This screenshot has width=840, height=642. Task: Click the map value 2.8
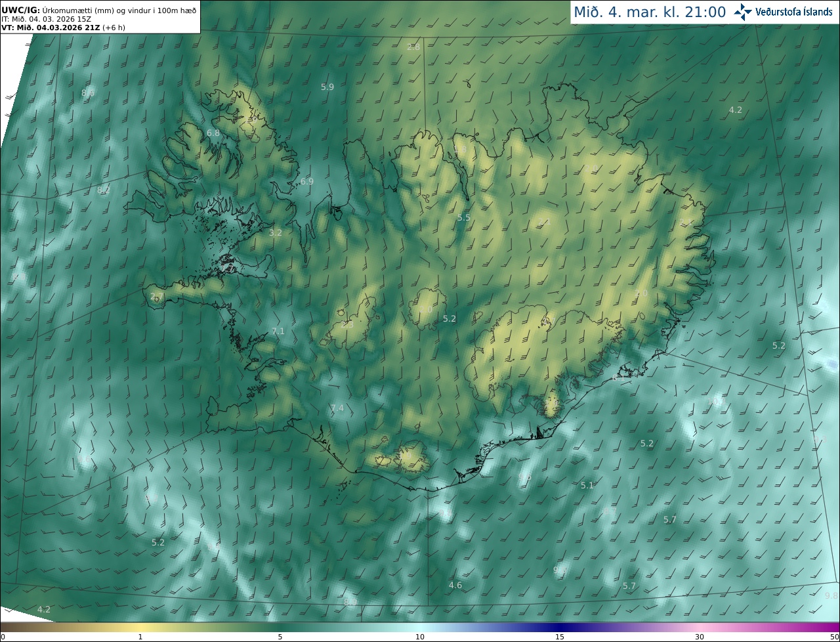413,47
